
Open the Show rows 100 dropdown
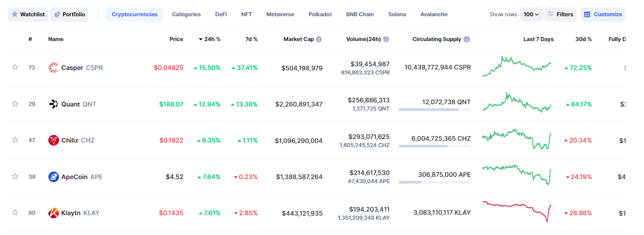531,14
